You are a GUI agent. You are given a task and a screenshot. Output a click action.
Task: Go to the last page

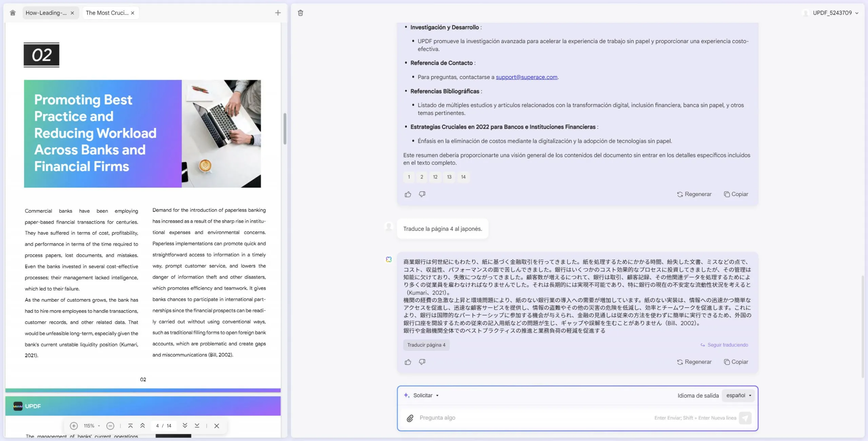coord(197,426)
